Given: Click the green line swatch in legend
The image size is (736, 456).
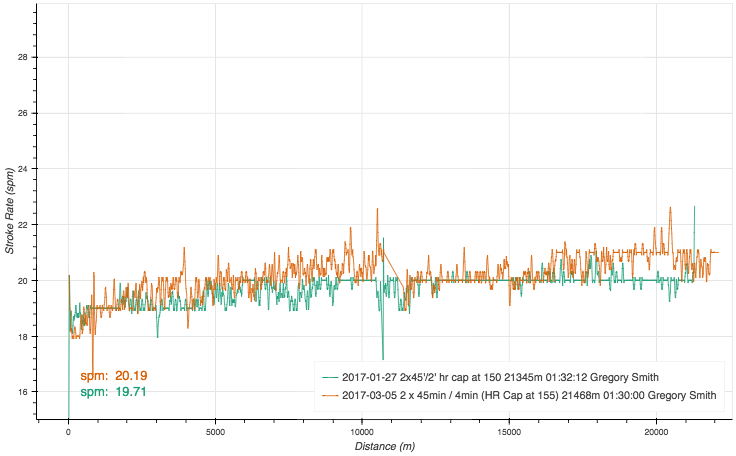Looking at the screenshot, I should 330,377.
